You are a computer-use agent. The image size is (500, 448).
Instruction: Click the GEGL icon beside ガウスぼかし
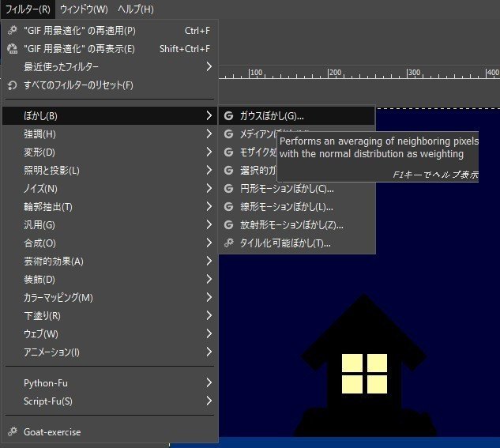click(x=228, y=115)
